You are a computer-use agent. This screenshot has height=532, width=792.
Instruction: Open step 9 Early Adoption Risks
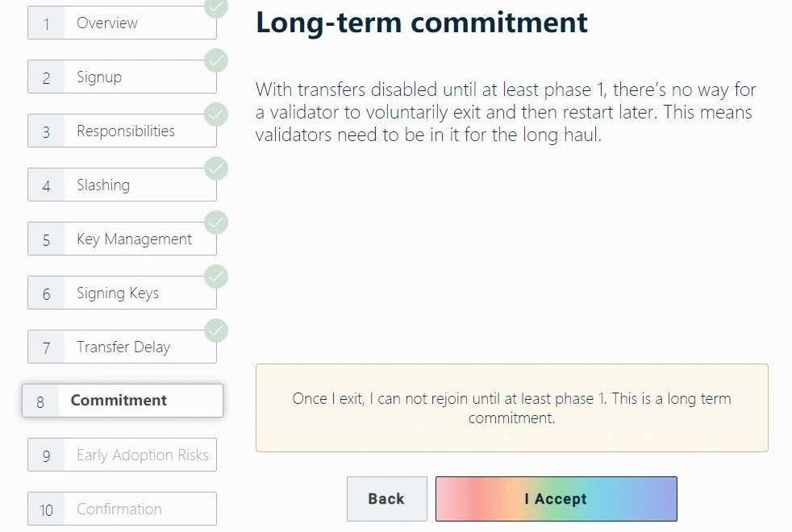pos(122,455)
